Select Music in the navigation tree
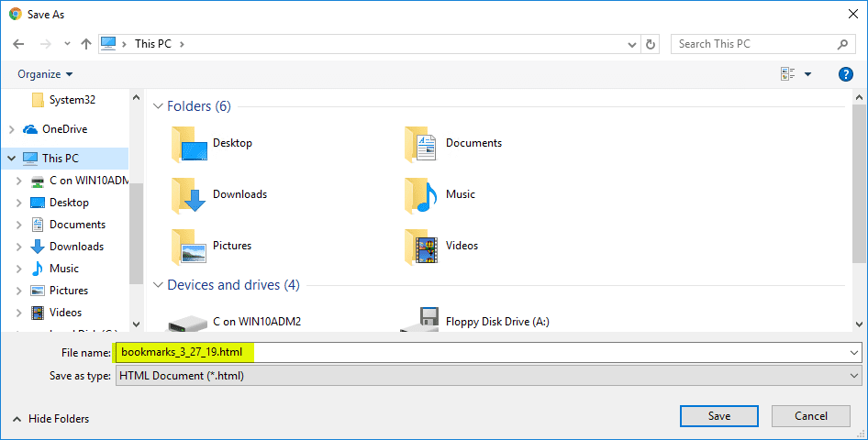The width and height of the screenshot is (868, 440). pyautogui.click(x=55, y=269)
